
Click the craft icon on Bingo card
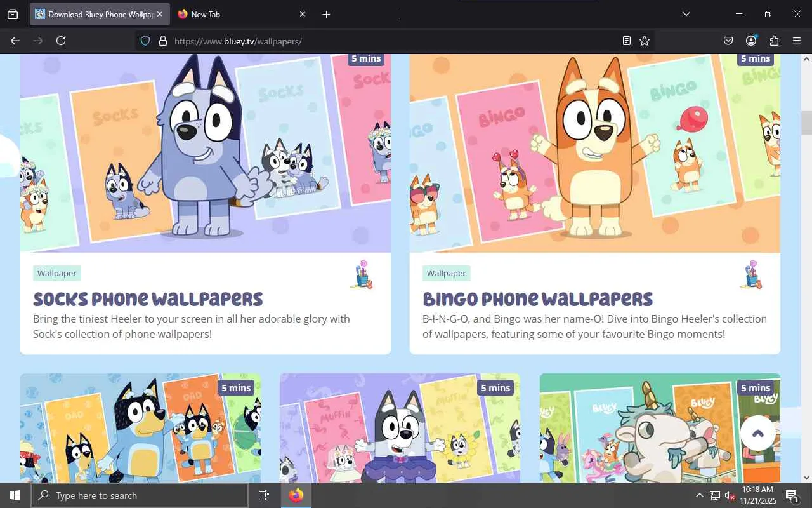[x=751, y=274]
